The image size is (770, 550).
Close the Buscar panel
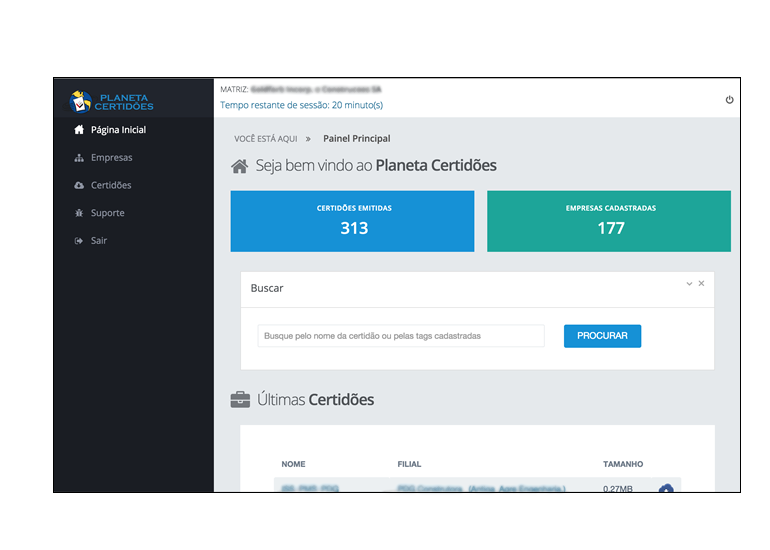(701, 283)
